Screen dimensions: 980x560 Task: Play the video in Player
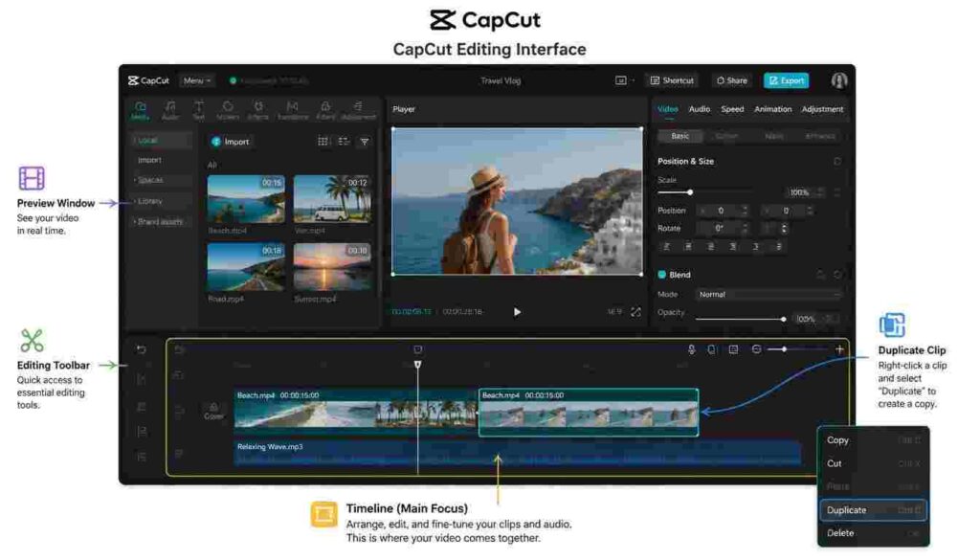coord(517,312)
